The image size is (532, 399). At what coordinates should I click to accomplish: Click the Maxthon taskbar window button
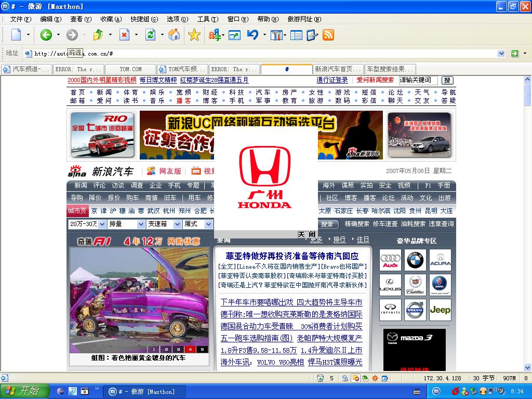144,392
